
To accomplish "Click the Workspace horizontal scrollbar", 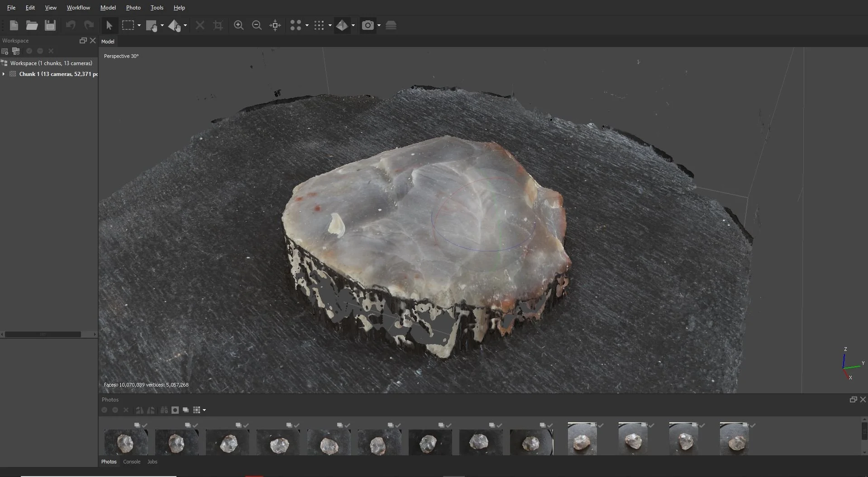I will (x=43, y=335).
